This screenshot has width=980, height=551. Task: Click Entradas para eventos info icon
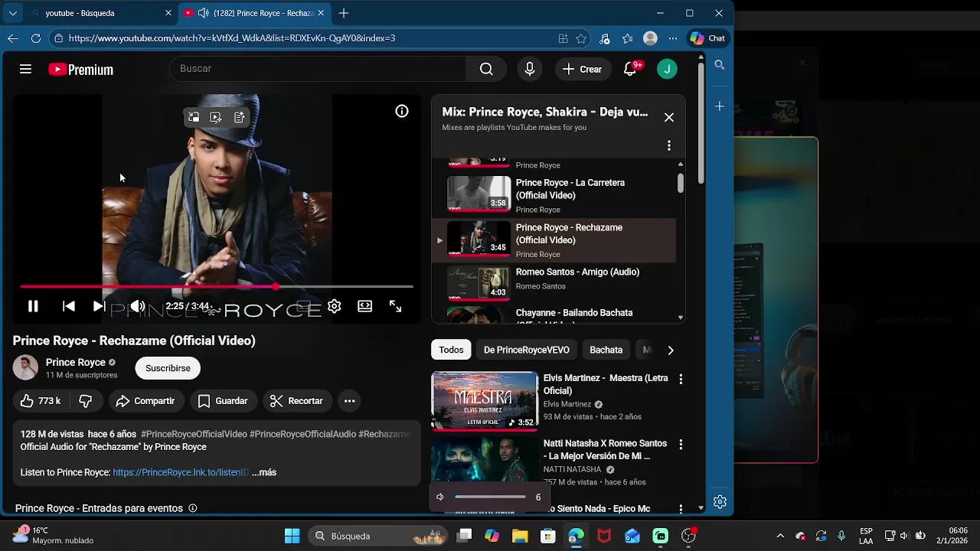click(x=193, y=508)
